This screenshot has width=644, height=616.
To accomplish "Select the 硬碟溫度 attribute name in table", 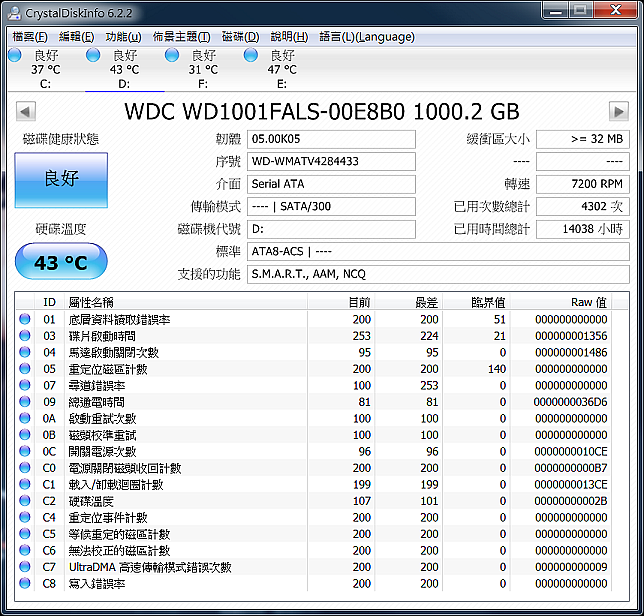I will pyautogui.click(x=91, y=501).
